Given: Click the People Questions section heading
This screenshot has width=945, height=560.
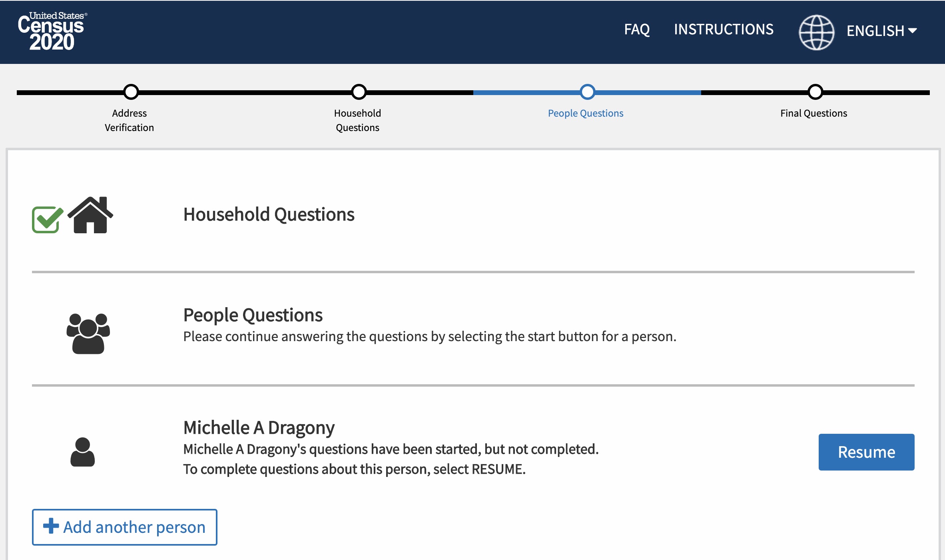Looking at the screenshot, I should (x=253, y=315).
